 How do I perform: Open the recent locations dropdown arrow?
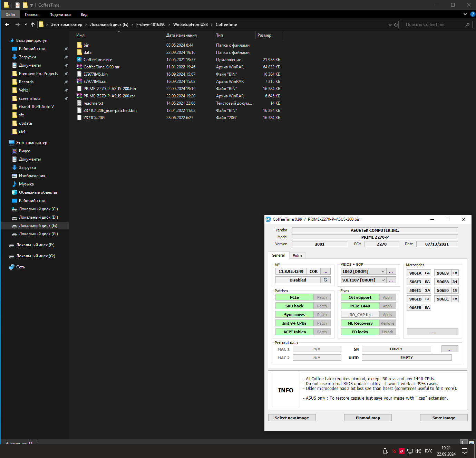pyautogui.click(x=26, y=25)
